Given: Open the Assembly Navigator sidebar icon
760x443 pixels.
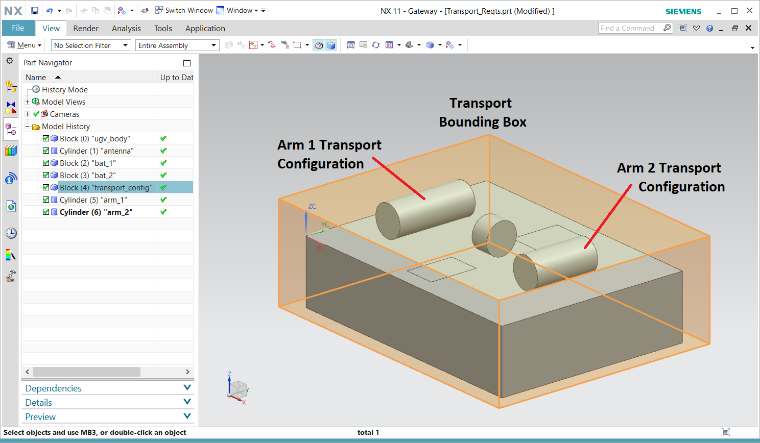Looking at the screenshot, I should (11, 86).
